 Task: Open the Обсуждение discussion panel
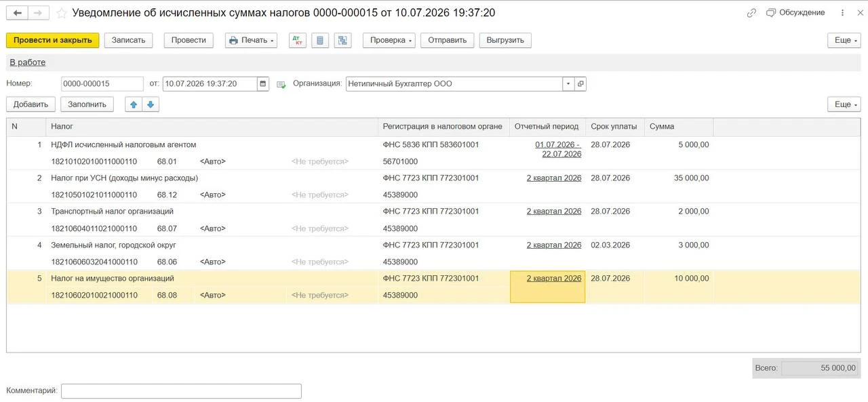(x=795, y=13)
